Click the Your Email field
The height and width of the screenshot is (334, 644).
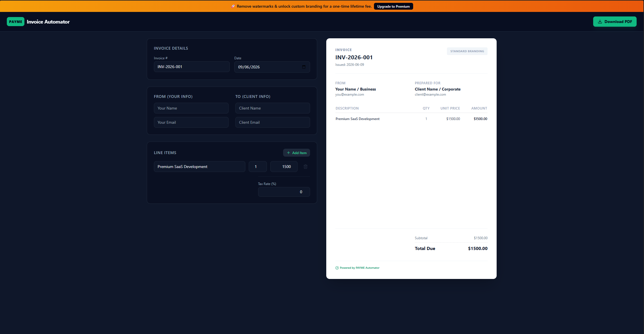pyautogui.click(x=191, y=122)
